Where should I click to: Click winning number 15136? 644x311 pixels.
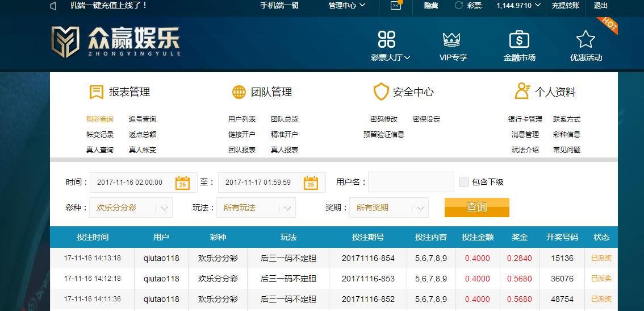click(562, 258)
